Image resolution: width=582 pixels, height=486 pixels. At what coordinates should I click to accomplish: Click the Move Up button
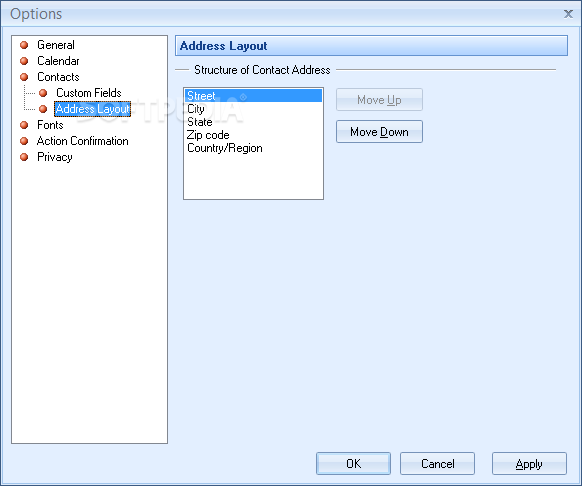[x=379, y=100]
